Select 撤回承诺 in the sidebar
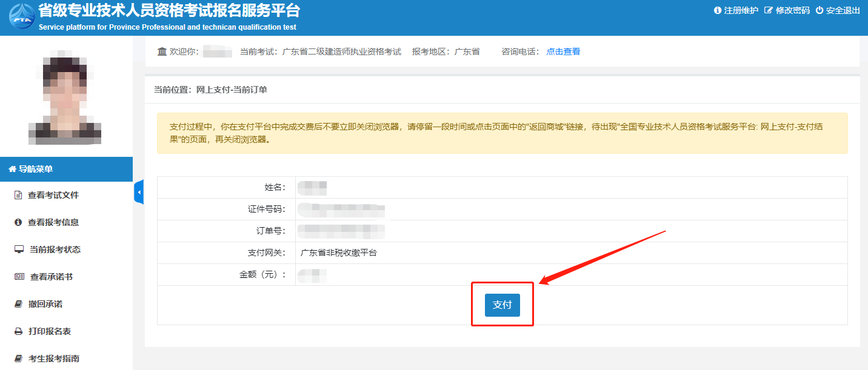The width and height of the screenshot is (868, 370). coord(45,304)
